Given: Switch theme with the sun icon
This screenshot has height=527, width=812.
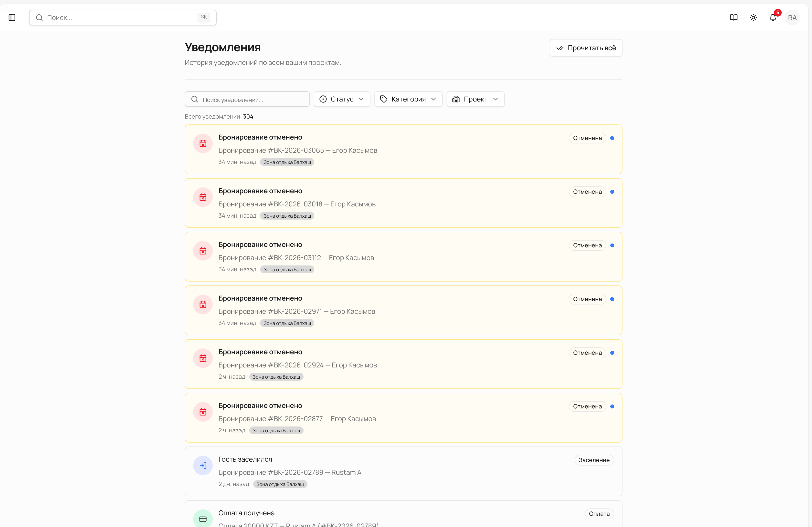Looking at the screenshot, I should pos(753,17).
